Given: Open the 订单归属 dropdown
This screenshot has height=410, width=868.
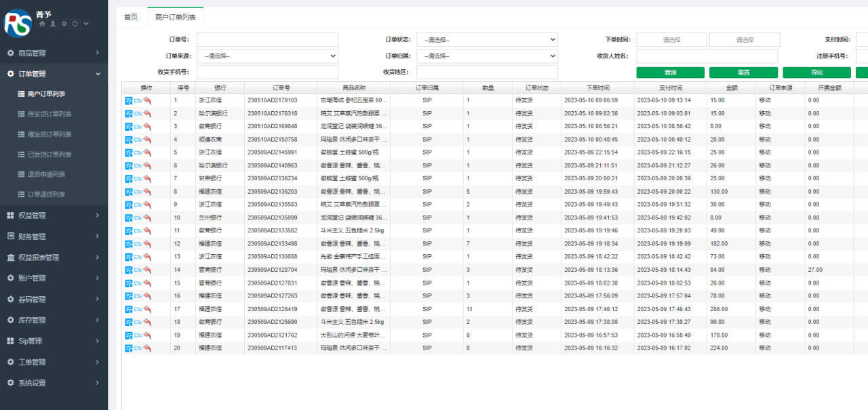Looking at the screenshot, I should click(x=487, y=56).
